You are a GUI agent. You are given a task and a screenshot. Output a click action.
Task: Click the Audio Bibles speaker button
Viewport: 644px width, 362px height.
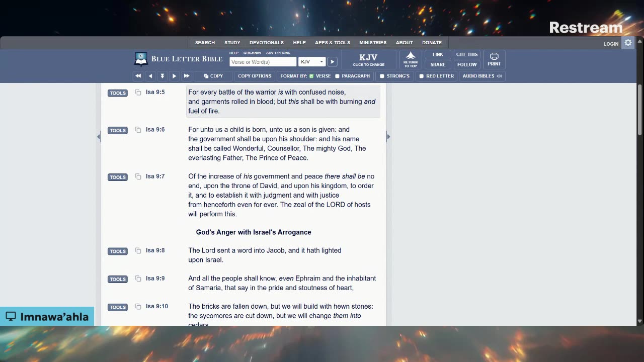pos(482,76)
